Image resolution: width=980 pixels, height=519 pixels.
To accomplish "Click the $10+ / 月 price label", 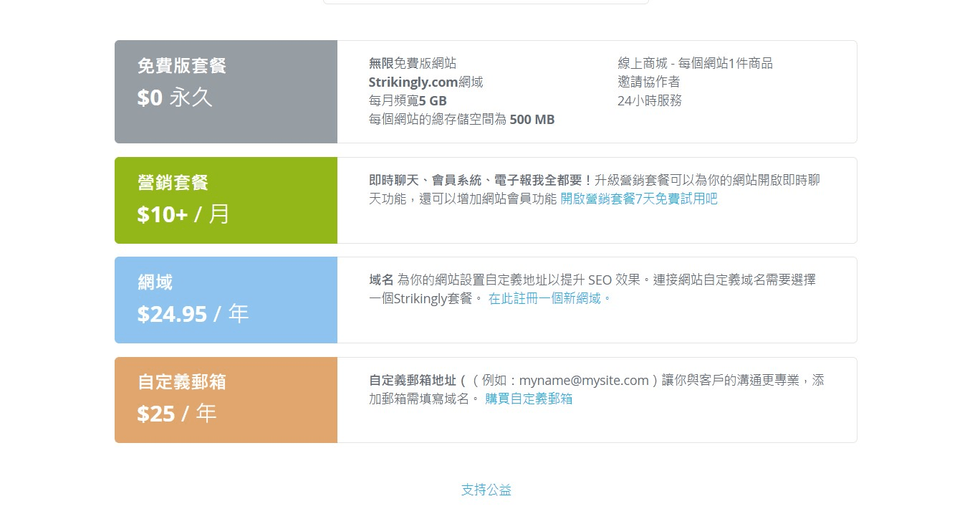I will pos(183,214).
